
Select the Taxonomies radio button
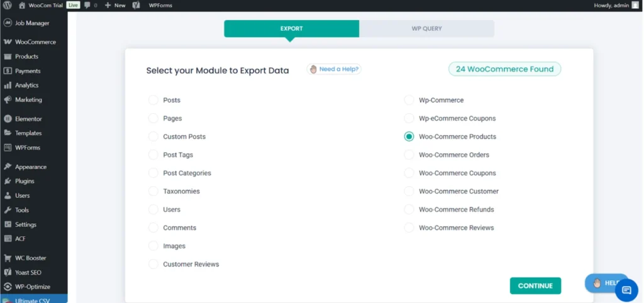pos(153,191)
